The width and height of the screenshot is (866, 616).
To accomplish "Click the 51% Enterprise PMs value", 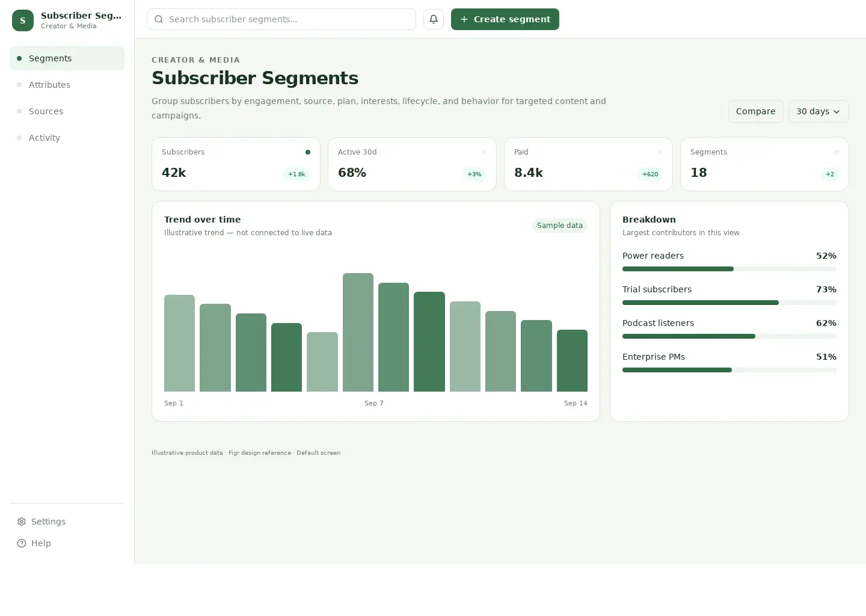I will (x=826, y=357).
